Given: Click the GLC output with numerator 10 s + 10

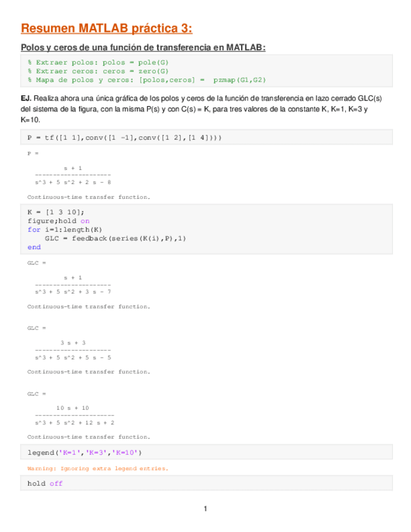Looking at the screenshot, I should click(x=75, y=415).
